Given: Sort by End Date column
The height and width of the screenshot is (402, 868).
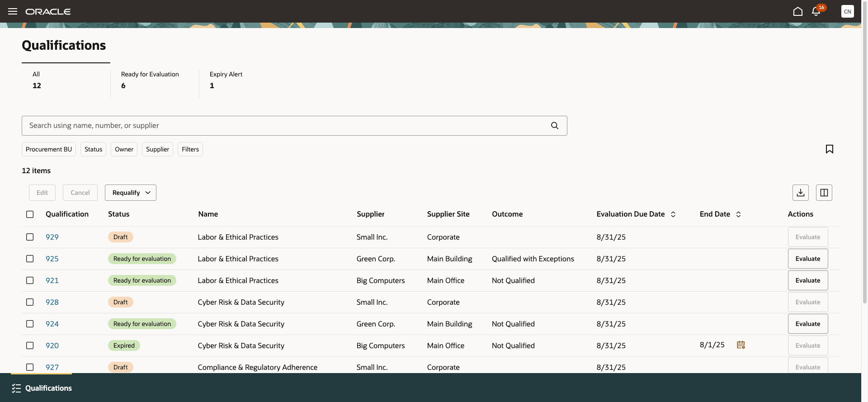Looking at the screenshot, I should tap(739, 214).
